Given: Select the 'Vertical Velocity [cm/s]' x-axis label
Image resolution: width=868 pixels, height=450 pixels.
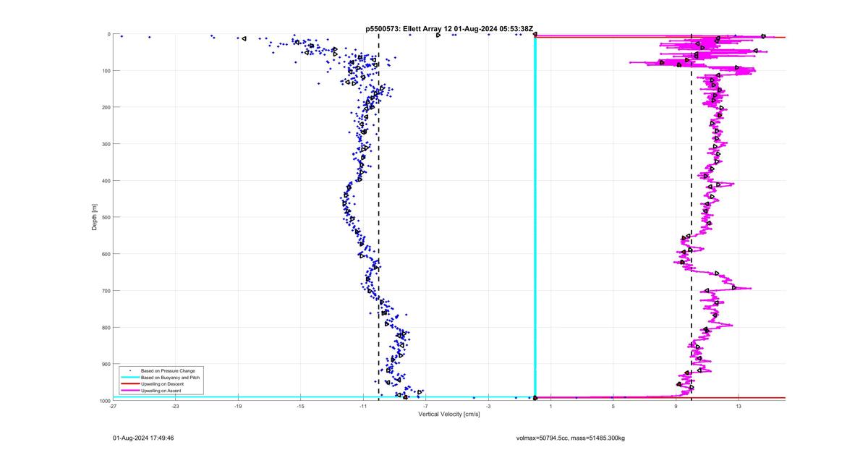Looking at the screenshot, I should (x=449, y=414).
